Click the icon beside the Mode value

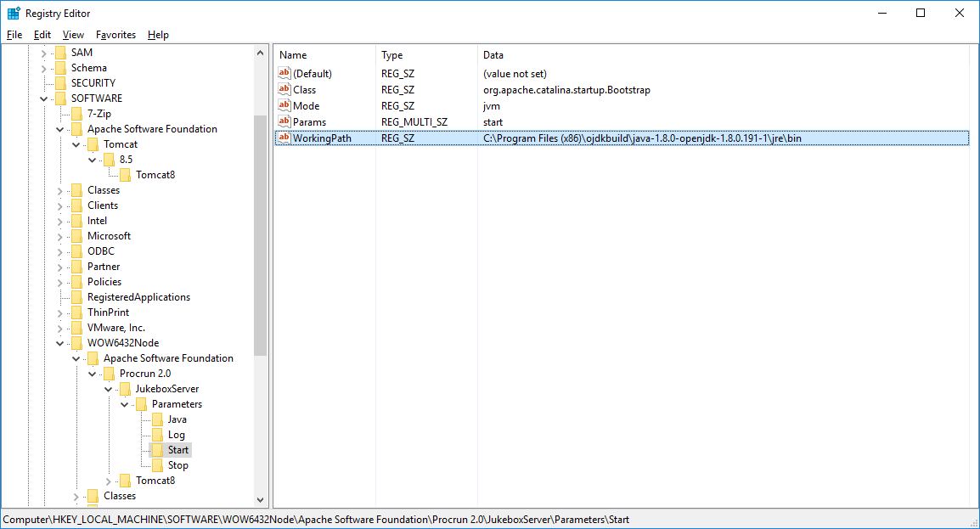(284, 105)
